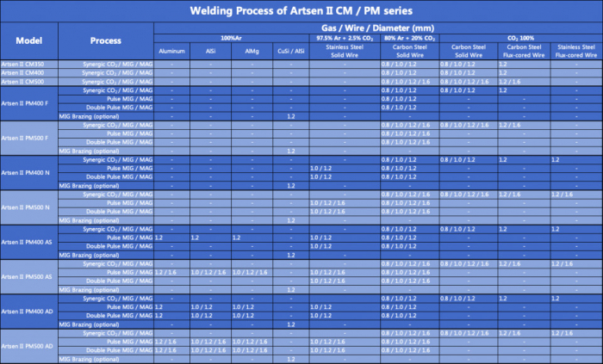
Task: Select the 97.5% Ar + 2.5% CO2 header
Action: 345,38
